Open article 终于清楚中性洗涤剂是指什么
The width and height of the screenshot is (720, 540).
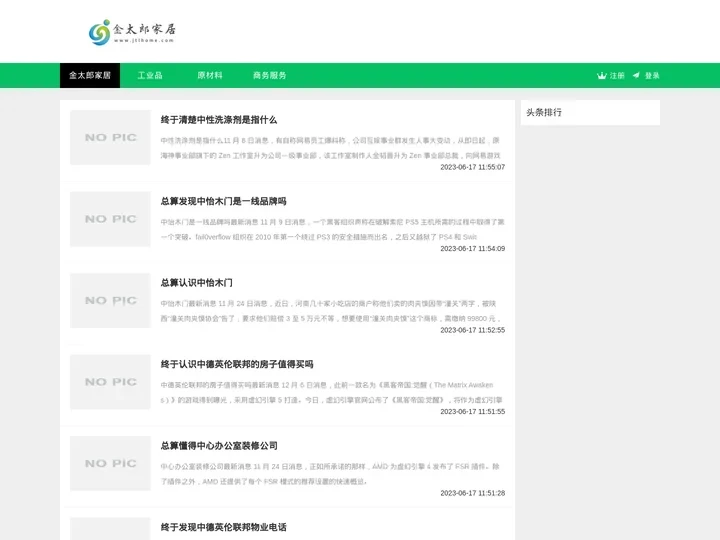[219, 120]
